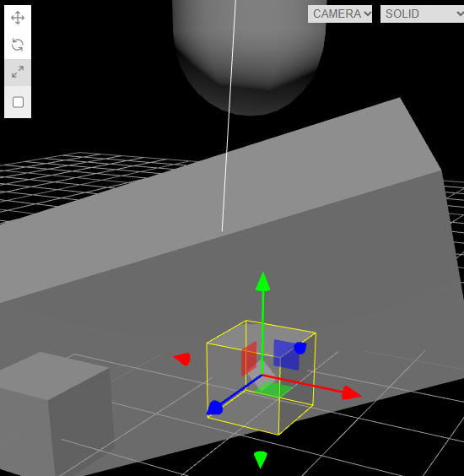Select the rotate tool
Screen dimensions: 464x476
point(18,45)
